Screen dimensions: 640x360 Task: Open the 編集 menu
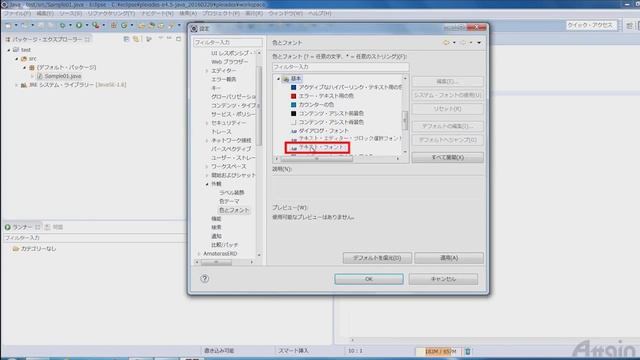point(45,13)
